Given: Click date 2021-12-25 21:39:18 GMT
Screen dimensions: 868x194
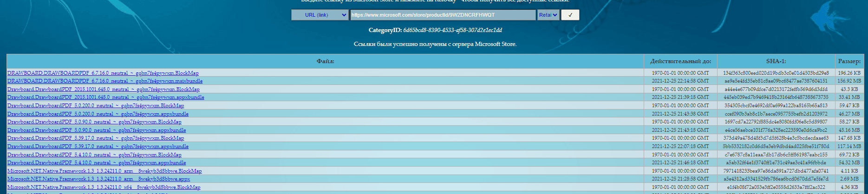Looking at the screenshot, I should click(x=680, y=97).
